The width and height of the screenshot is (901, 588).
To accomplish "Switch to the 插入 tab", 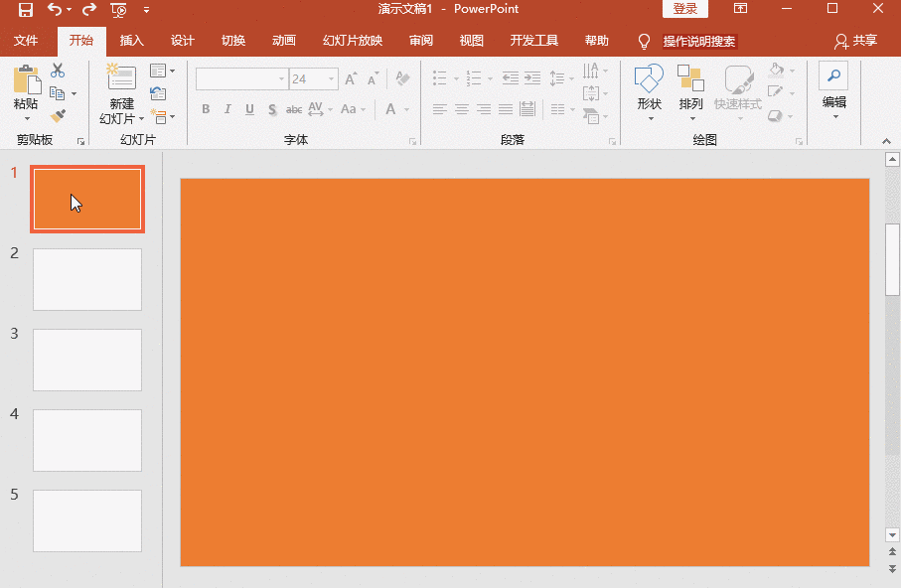I will pos(131,41).
